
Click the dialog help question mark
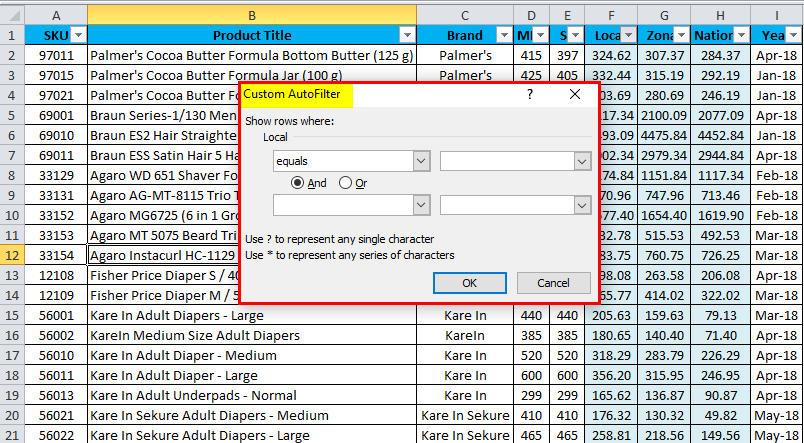(530, 95)
